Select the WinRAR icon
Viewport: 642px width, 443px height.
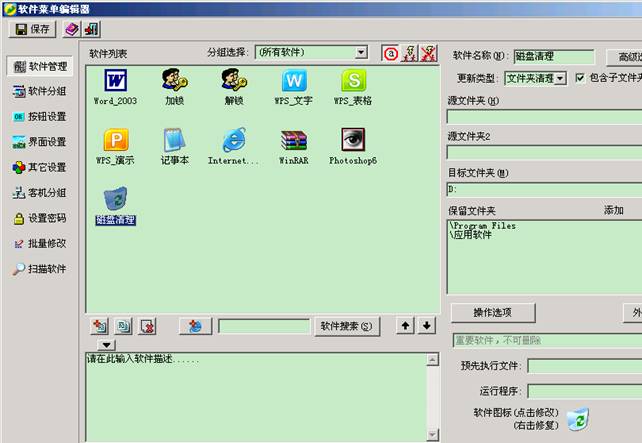pos(294,147)
